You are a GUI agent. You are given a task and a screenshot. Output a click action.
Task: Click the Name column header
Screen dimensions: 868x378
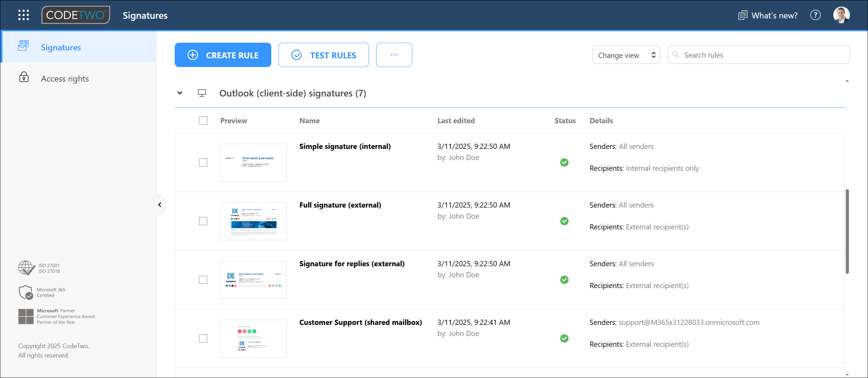click(309, 120)
